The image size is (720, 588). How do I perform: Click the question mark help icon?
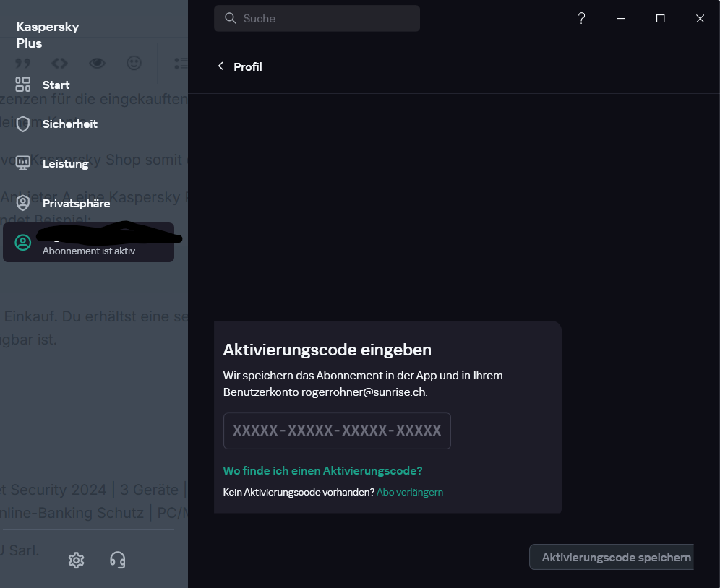coord(581,18)
